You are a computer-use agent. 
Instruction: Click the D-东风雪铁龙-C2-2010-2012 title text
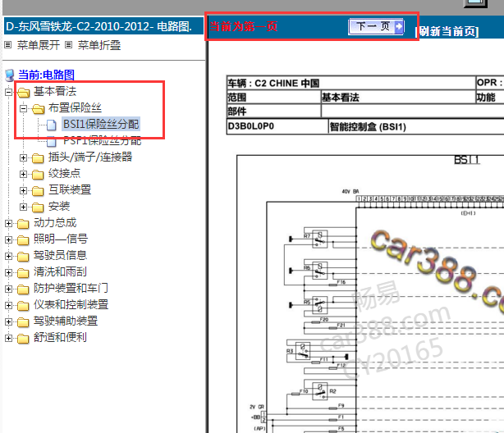click(99, 26)
